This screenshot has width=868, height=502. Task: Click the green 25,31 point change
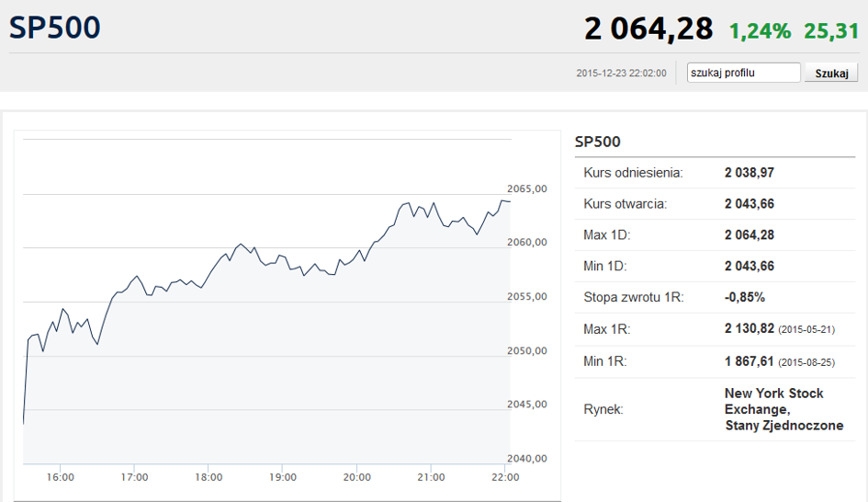(x=831, y=31)
